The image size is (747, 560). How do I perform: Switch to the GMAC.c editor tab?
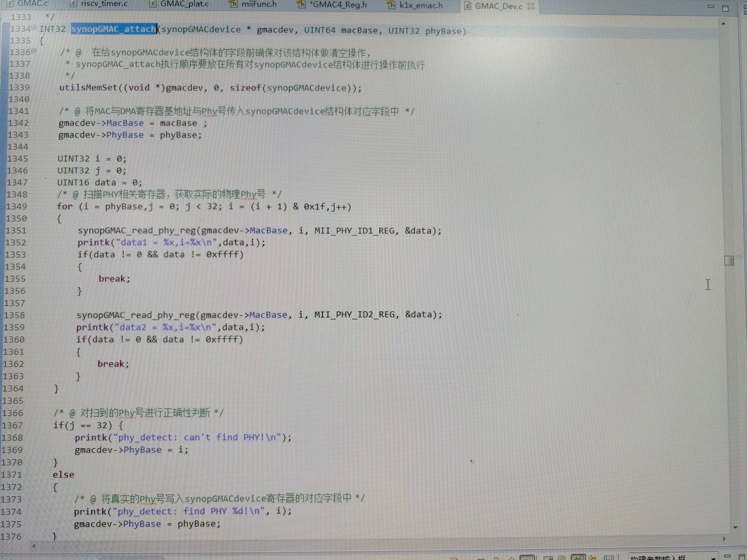coord(32,3)
